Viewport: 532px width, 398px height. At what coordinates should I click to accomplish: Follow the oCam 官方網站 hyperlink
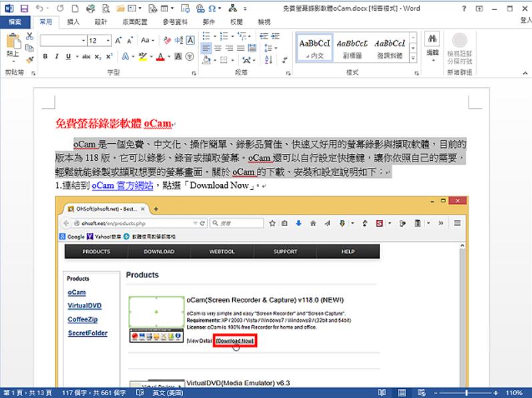[122, 185]
